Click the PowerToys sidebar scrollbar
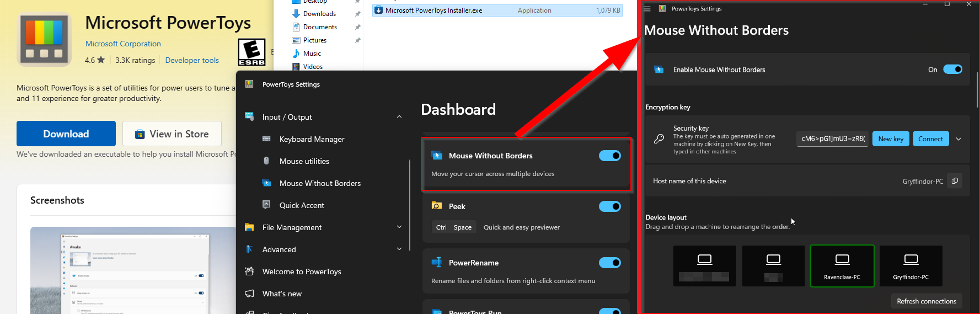The height and width of the screenshot is (314, 980). click(410, 205)
